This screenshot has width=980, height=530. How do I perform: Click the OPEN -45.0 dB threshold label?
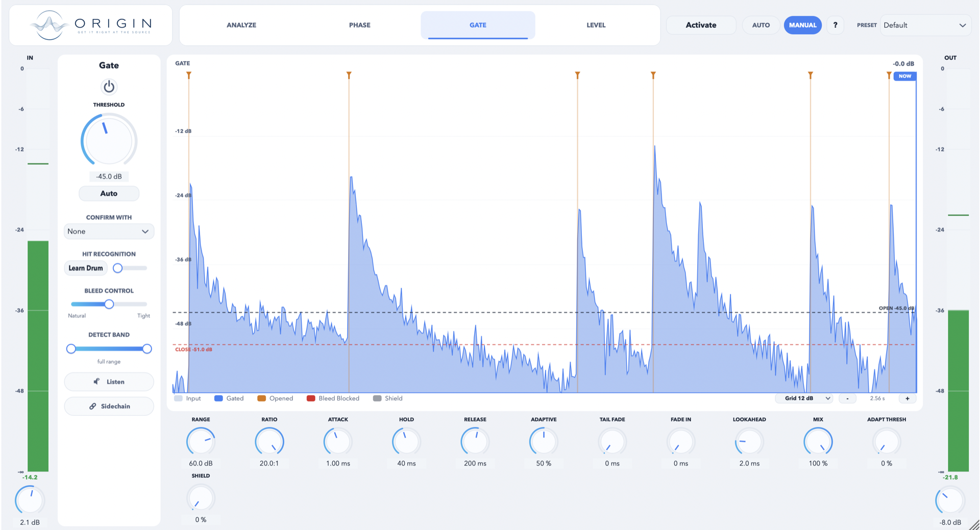(896, 308)
